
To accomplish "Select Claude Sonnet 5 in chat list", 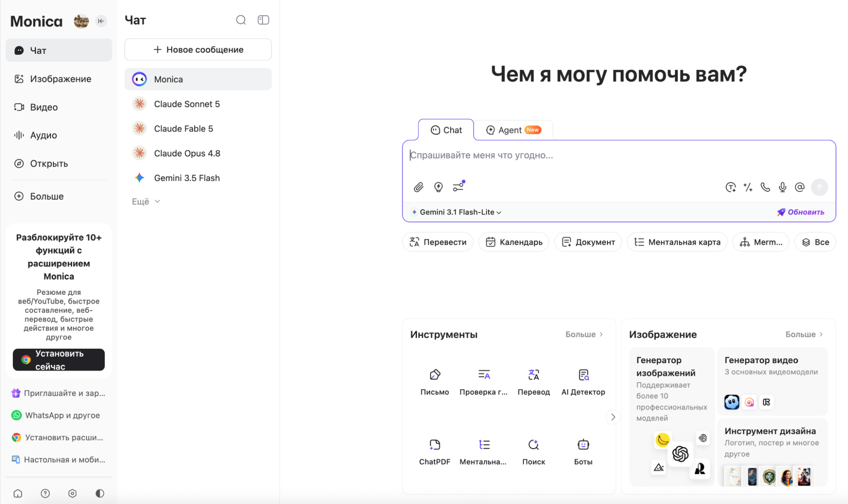I will pyautogui.click(x=198, y=104).
